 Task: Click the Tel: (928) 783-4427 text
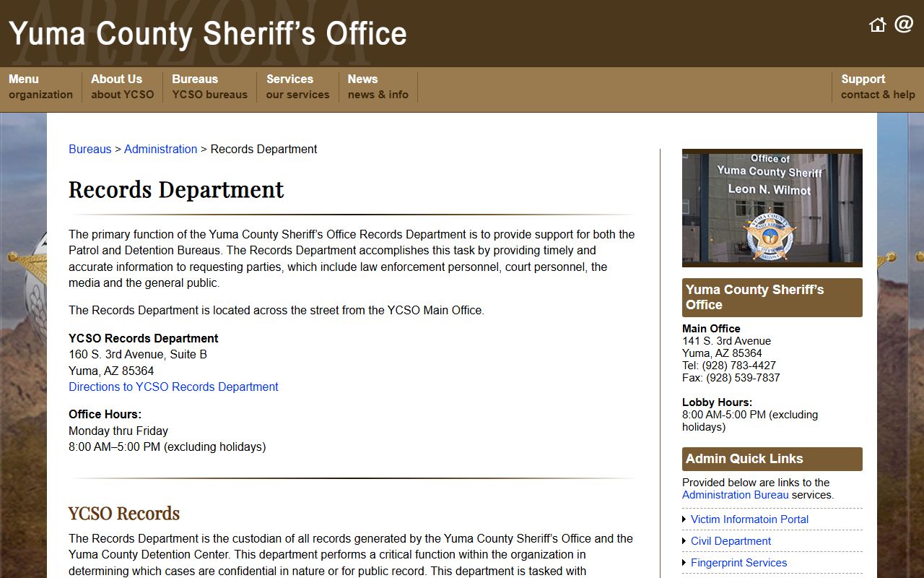tap(729, 366)
